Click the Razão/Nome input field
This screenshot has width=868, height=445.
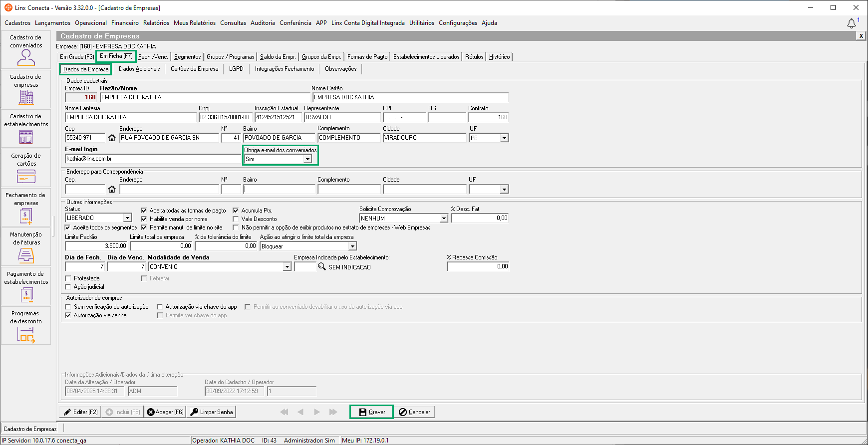(x=205, y=97)
